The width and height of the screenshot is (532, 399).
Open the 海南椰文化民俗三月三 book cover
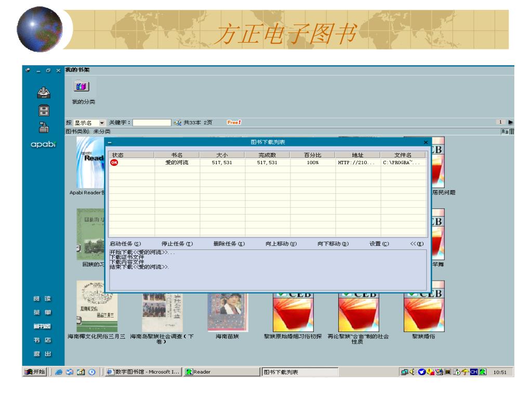97,306
